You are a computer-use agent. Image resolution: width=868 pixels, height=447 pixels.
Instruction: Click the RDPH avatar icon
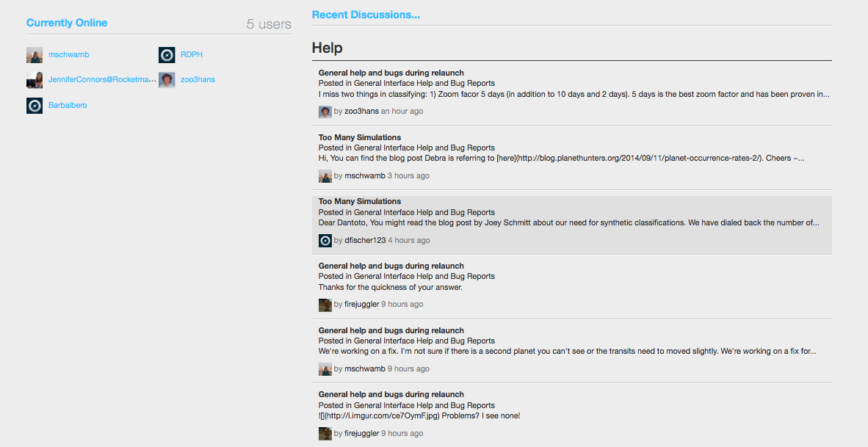(x=166, y=54)
